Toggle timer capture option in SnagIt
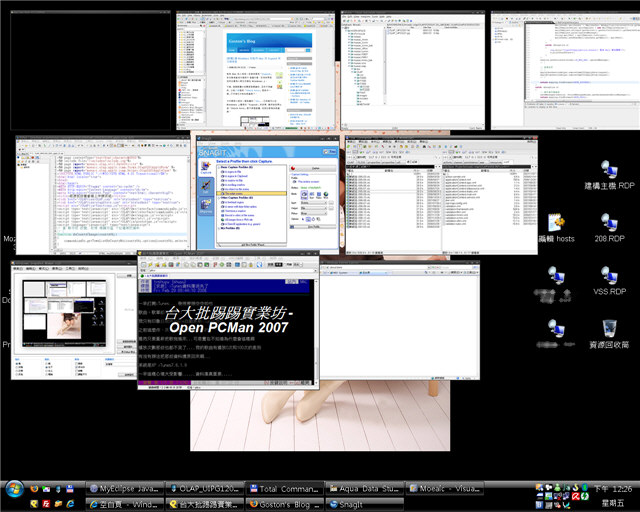This screenshot has width=640, height=512. click(313, 219)
